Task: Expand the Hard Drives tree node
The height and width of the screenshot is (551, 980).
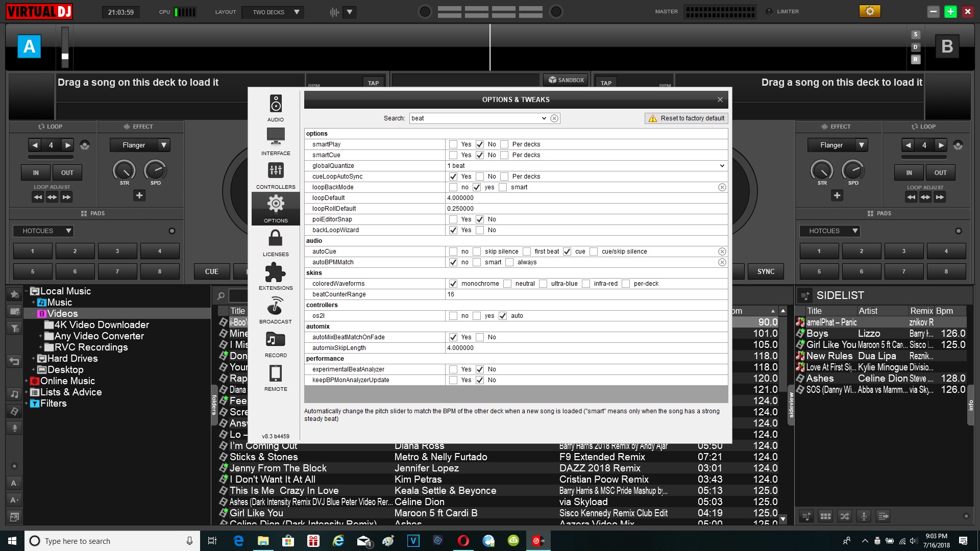Action: point(33,359)
